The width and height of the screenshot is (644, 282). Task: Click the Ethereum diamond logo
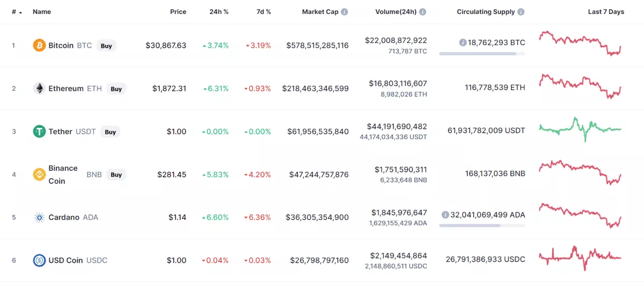pyautogui.click(x=39, y=89)
